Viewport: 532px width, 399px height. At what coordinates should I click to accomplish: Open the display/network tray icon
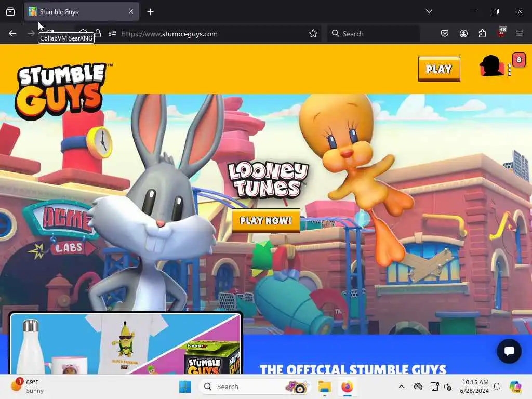pyautogui.click(x=434, y=387)
